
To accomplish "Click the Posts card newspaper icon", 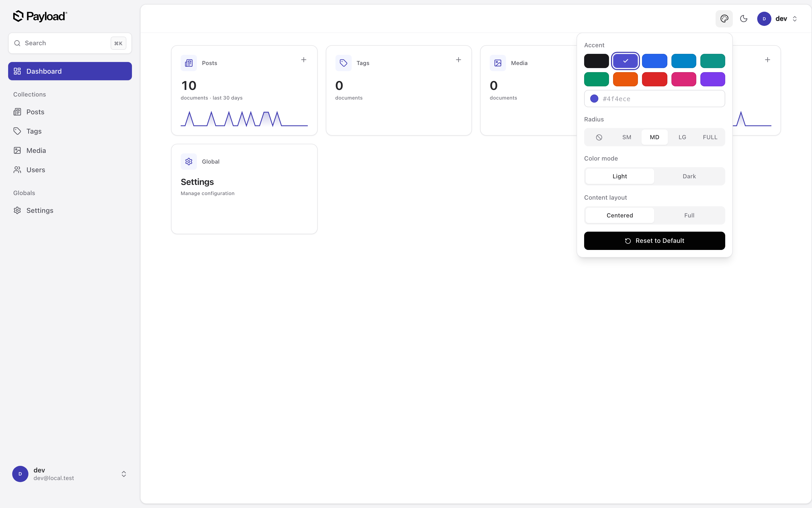I will 189,63.
